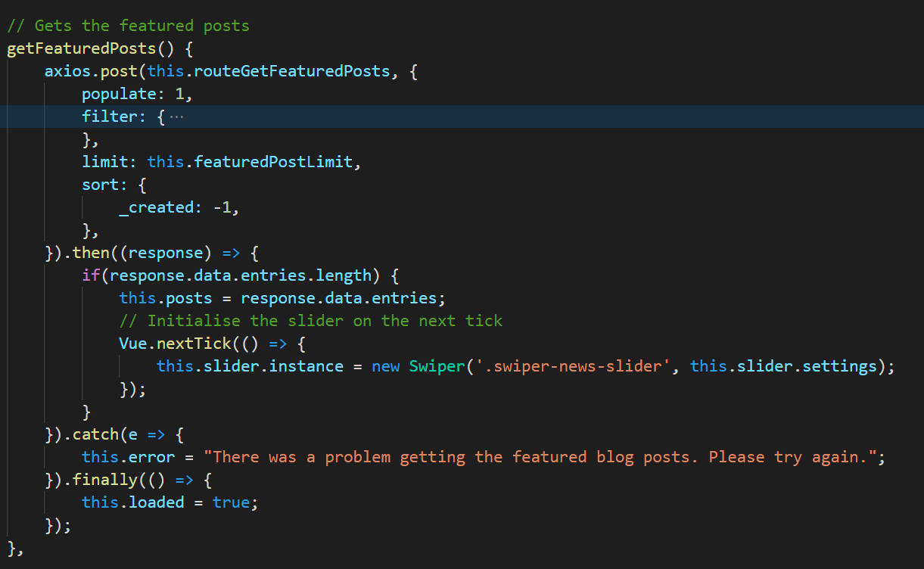Click the sort key
Viewport: 924px width, 569px height.
100,185
